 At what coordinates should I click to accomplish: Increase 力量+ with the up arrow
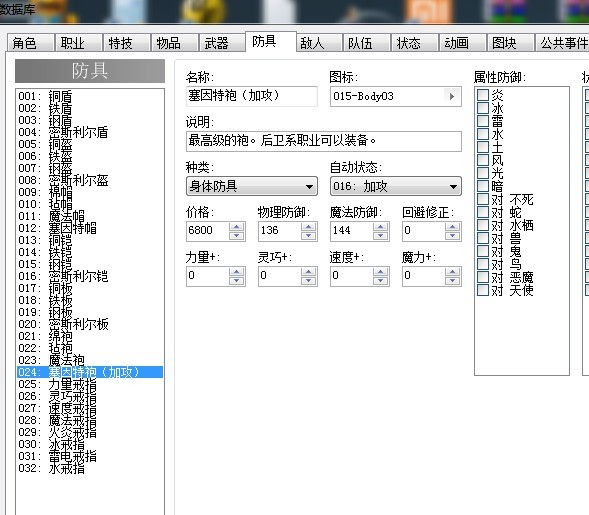[237, 272]
